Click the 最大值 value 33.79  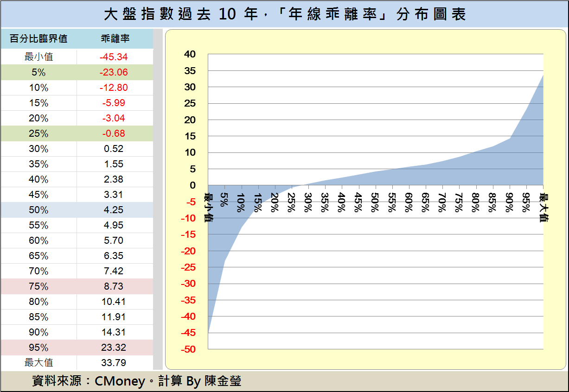tap(114, 363)
